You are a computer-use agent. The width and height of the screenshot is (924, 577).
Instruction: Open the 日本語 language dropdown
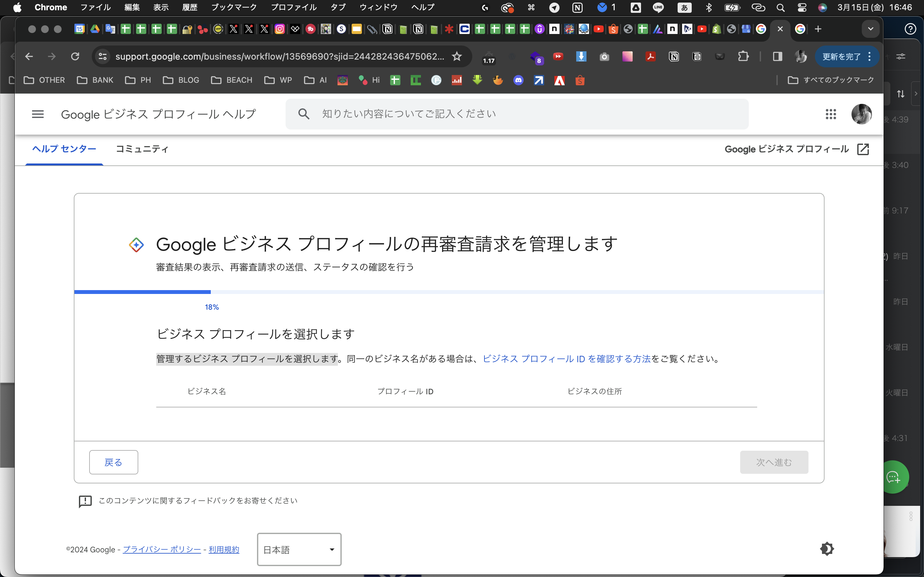pyautogui.click(x=299, y=549)
